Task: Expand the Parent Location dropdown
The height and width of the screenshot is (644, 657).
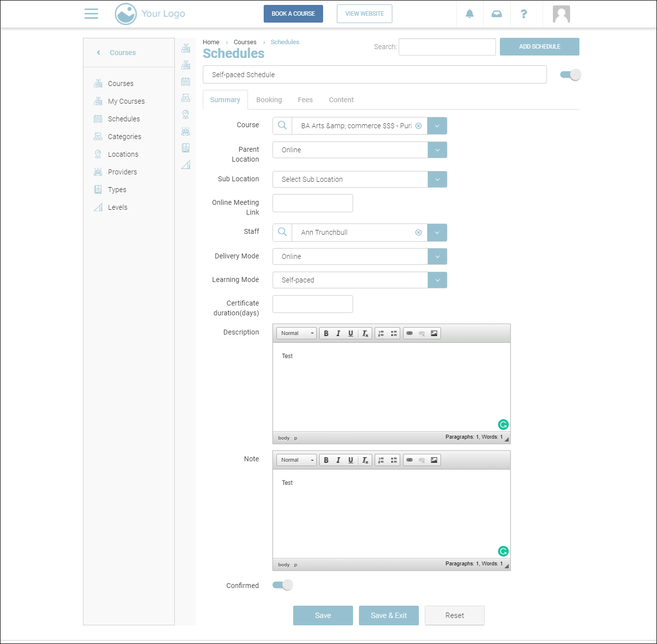Action: click(x=437, y=150)
